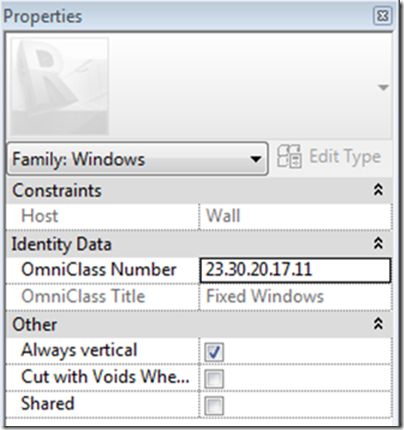The image size is (404, 430).
Task: Click the Other group header
Action: point(199,324)
